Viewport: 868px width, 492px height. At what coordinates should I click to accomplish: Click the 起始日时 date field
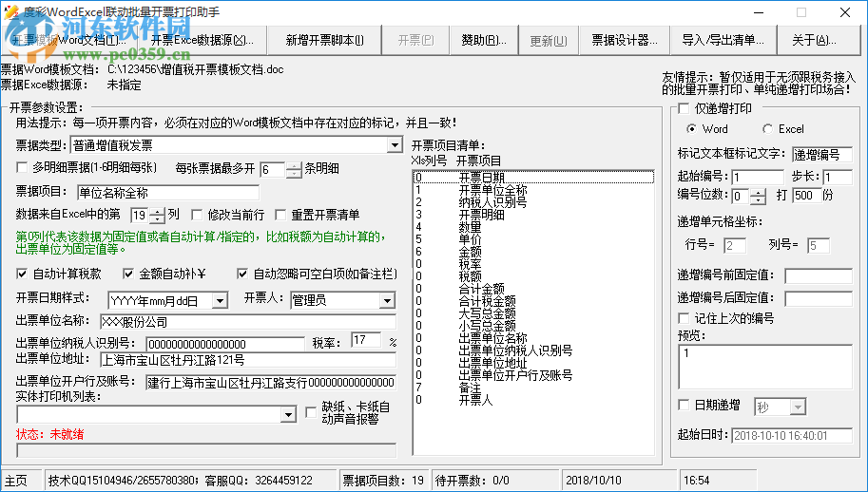point(792,436)
